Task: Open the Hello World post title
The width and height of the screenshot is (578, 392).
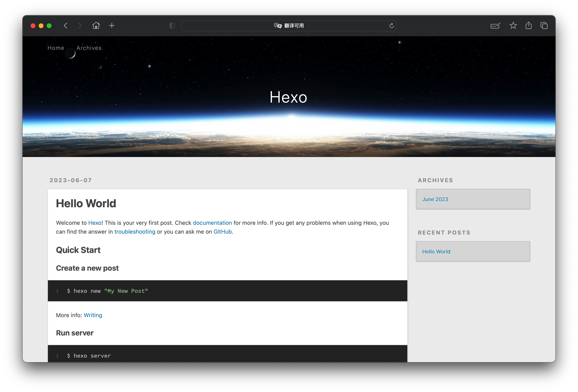Action: [86, 203]
